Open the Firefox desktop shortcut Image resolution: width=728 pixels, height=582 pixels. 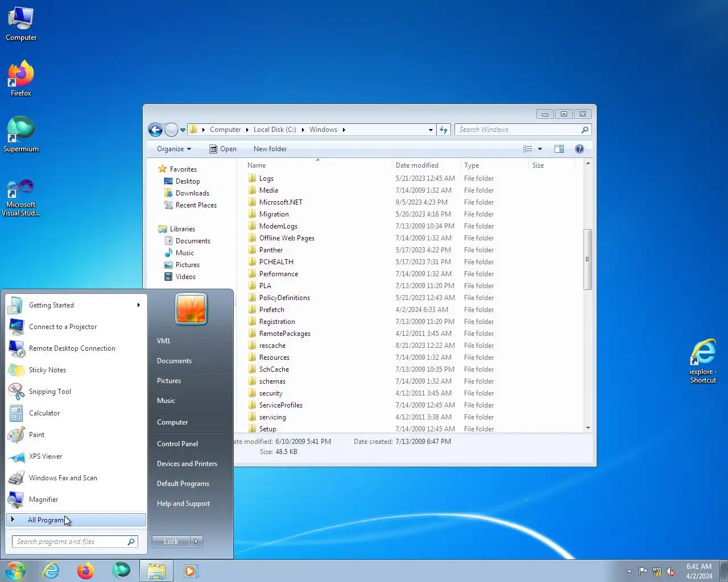(21, 78)
